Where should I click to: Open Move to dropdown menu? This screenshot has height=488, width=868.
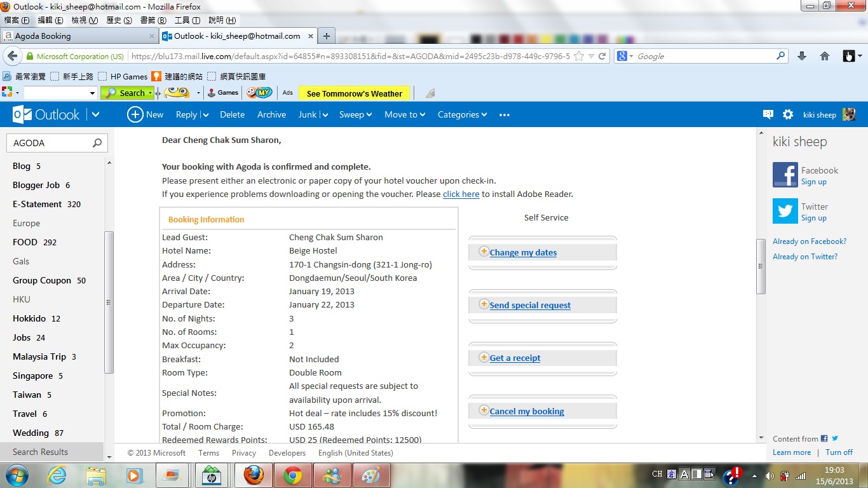tap(405, 114)
